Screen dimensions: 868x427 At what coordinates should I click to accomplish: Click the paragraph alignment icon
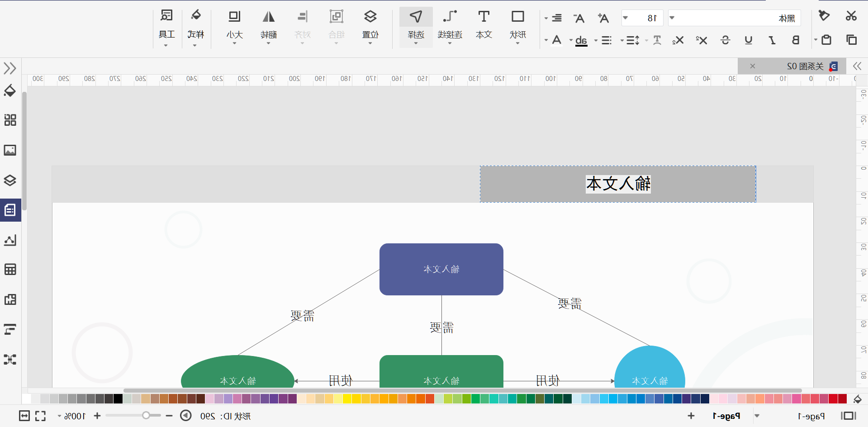pyautogui.click(x=557, y=18)
